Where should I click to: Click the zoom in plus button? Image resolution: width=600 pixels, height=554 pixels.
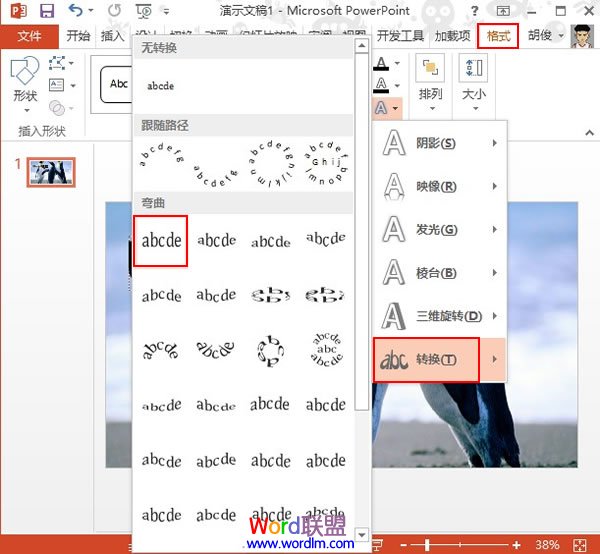517,545
